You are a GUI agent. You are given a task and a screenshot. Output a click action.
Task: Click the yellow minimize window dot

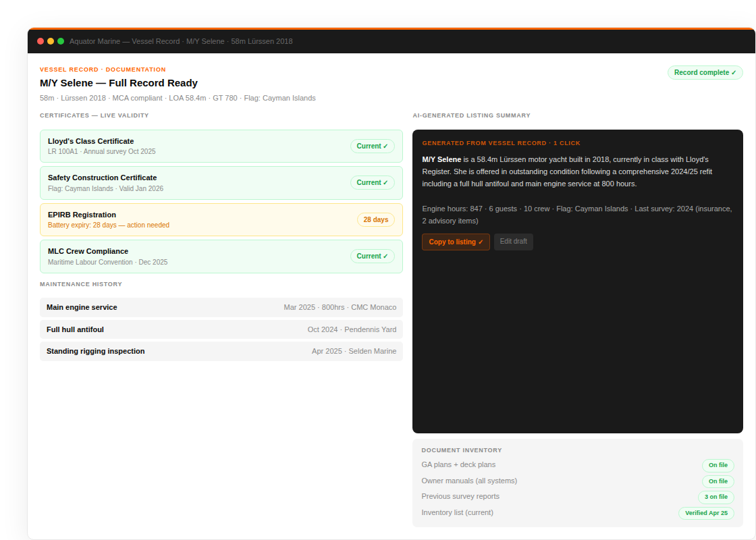[x=51, y=41]
